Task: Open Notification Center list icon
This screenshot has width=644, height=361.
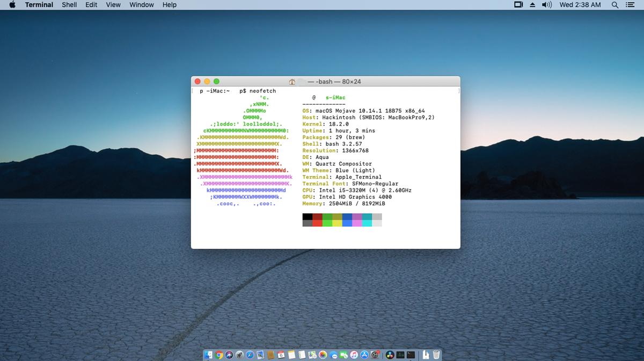Action: 630,5
